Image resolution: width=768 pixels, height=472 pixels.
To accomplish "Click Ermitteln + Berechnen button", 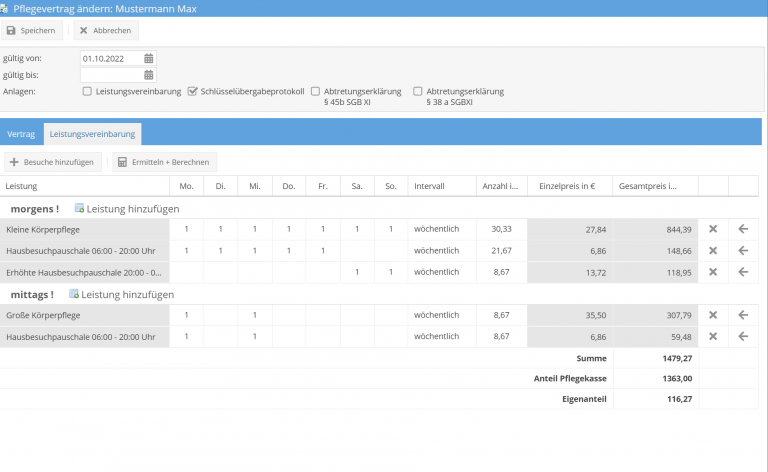I will (x=164, y=161).
